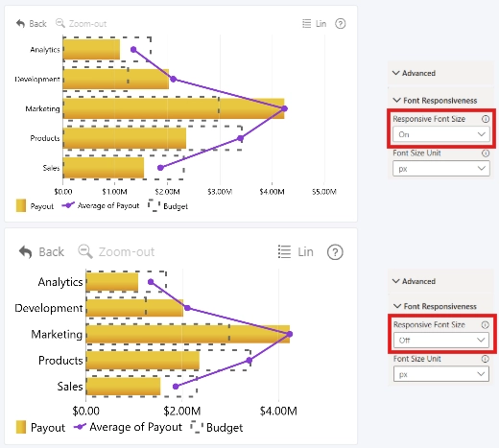
Task: Click Payout legend text in top chart
Action: pos(42,206)
